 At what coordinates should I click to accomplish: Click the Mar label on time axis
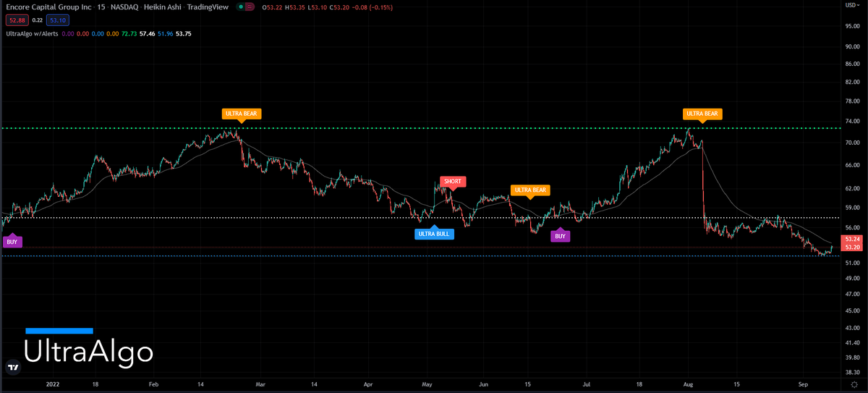pyautogui.click(x=261, y=385)
